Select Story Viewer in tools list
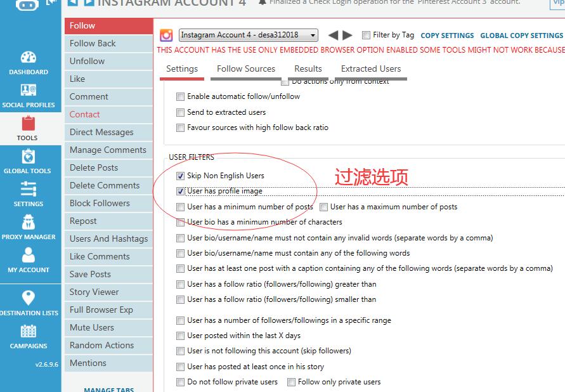This screenshot has width=565, height=392. pos(94,292)
